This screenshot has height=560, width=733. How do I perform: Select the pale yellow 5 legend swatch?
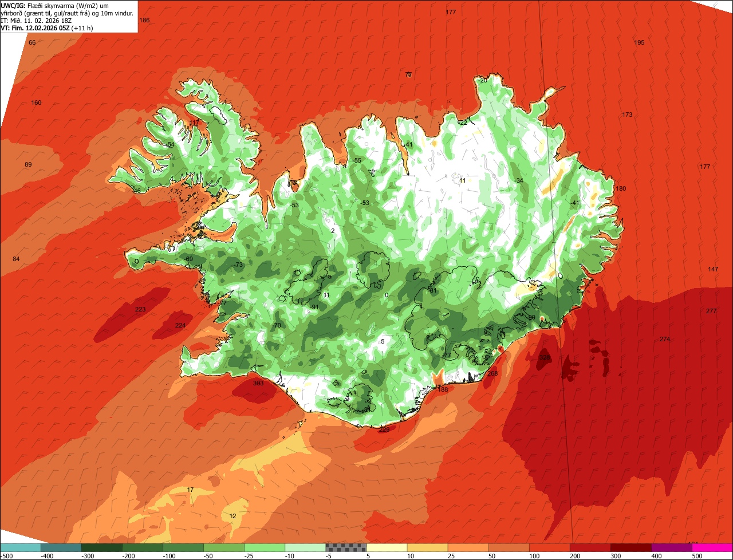click(387, 547)
